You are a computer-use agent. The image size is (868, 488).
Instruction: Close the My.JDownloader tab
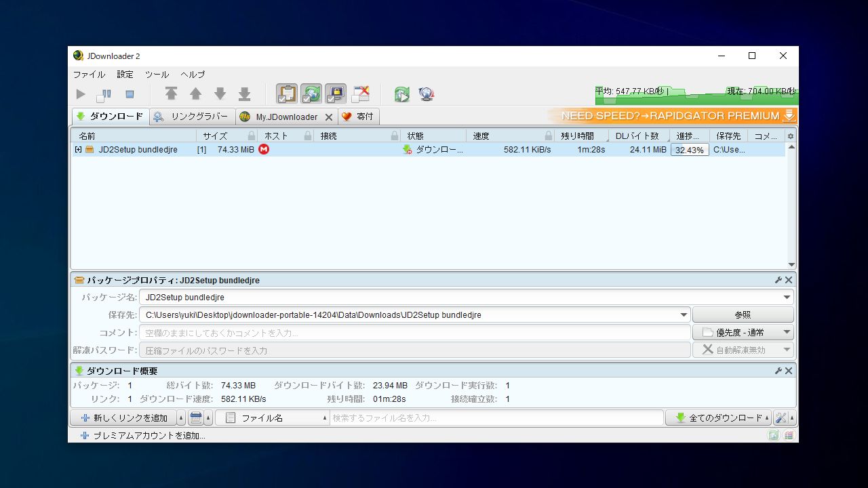coord(329,117)
